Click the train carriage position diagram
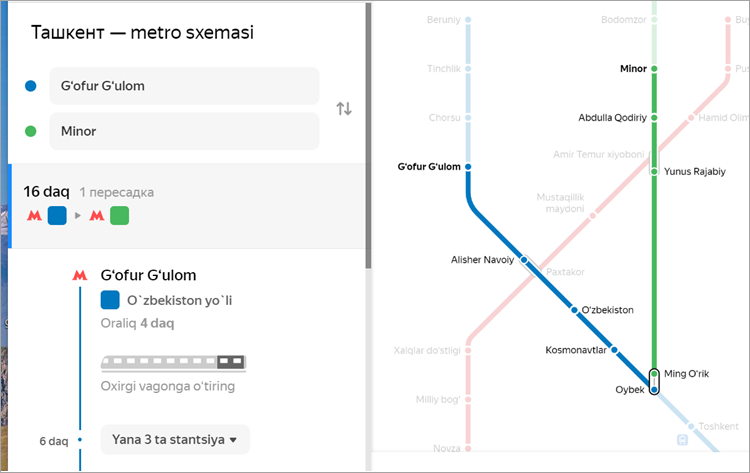This screenshot has width=750, height=473. (x=173, y=363)
